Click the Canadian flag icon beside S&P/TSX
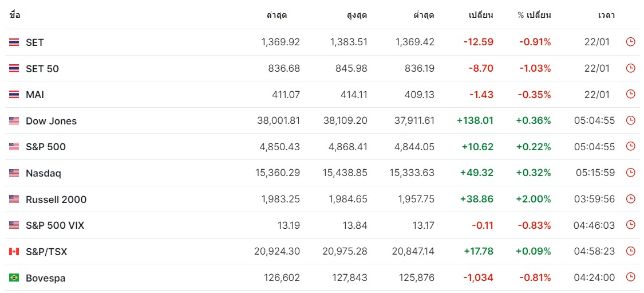Image resolution: width=644 pixels, height=293 pixels. 14,252
